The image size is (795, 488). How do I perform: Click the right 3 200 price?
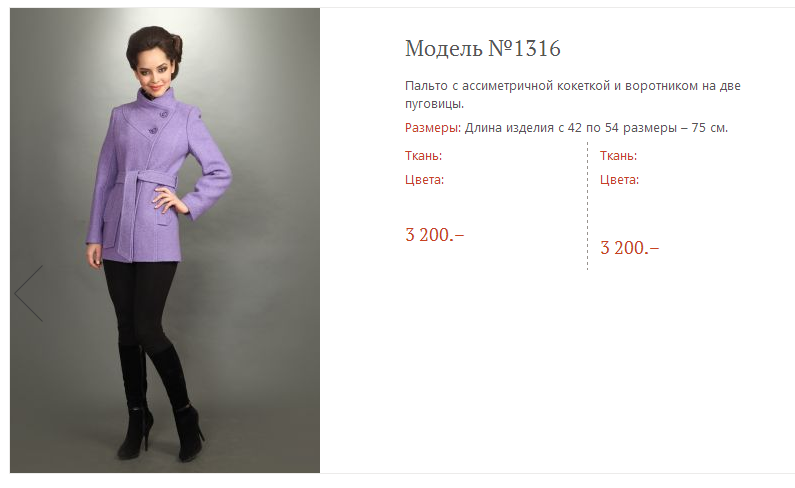[630, 248]
